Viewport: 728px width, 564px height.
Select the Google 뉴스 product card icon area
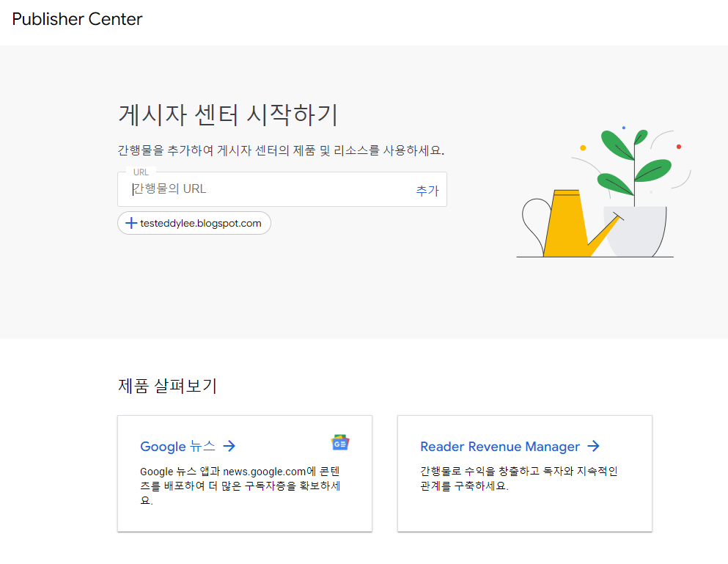pos(340,441)
